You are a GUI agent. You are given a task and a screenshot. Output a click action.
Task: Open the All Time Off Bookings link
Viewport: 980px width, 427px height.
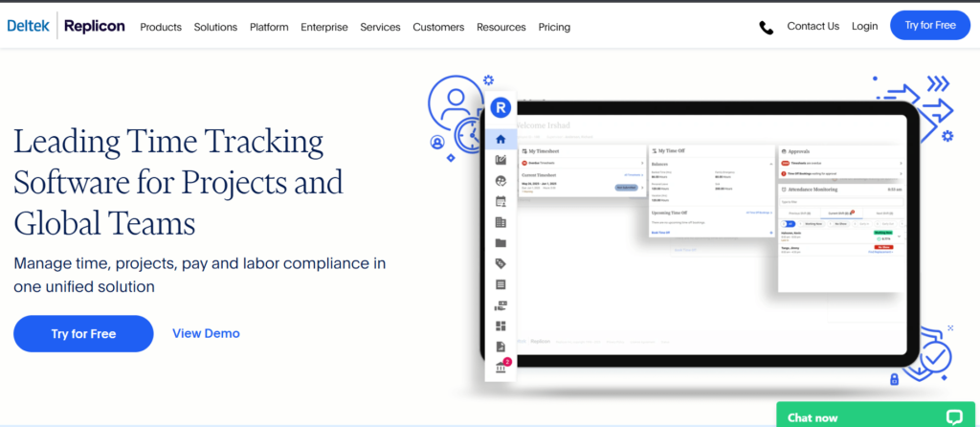click(759, 213)
